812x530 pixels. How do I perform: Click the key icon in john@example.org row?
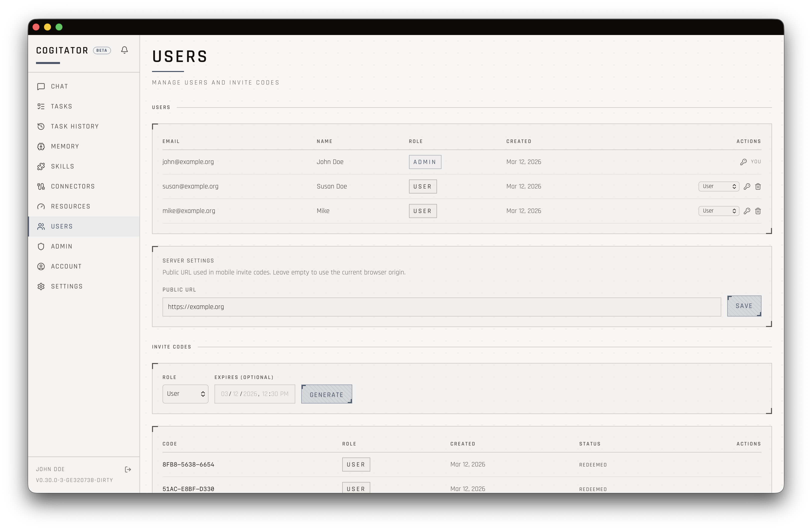743,162
